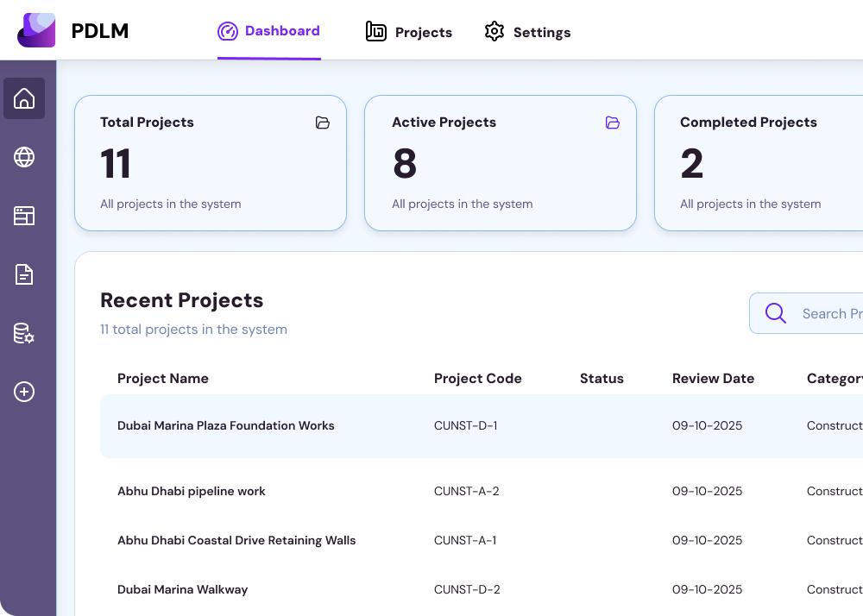Click the folder icon on the Total Projects card
Image resolution: width=863 pixels, height=616 pixels.
pyautogui.click(x=323, y=123)
